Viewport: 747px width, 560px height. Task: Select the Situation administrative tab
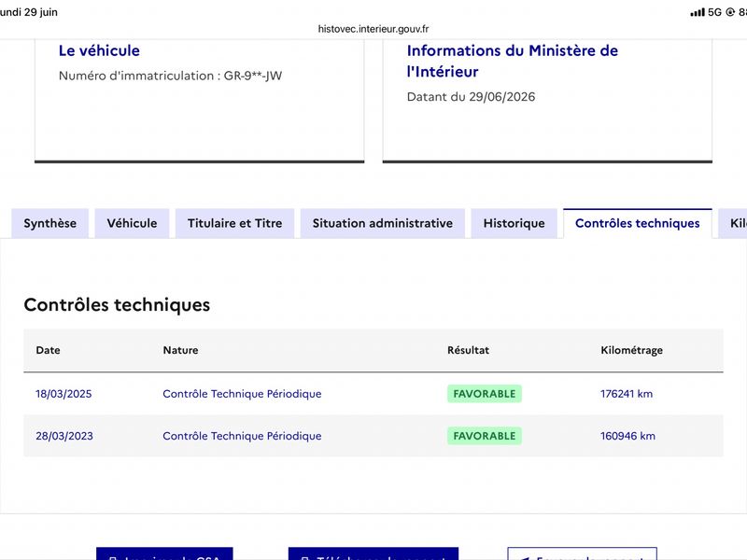pos(383,223)
